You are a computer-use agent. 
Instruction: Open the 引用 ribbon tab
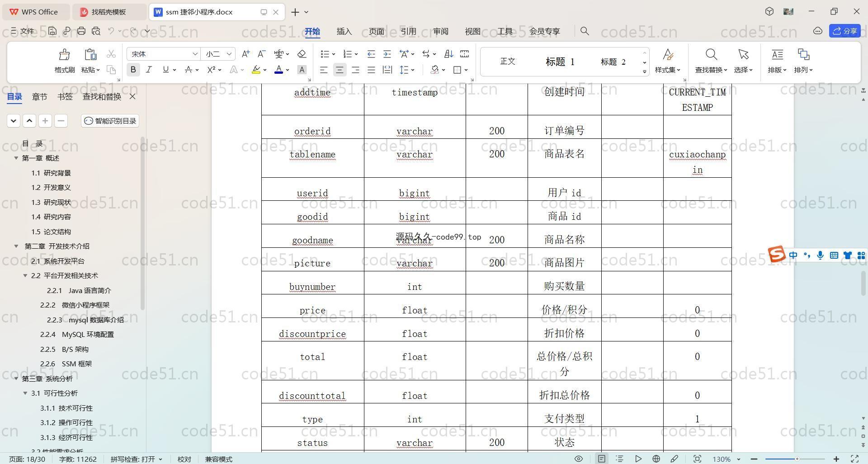click(408, 31)
